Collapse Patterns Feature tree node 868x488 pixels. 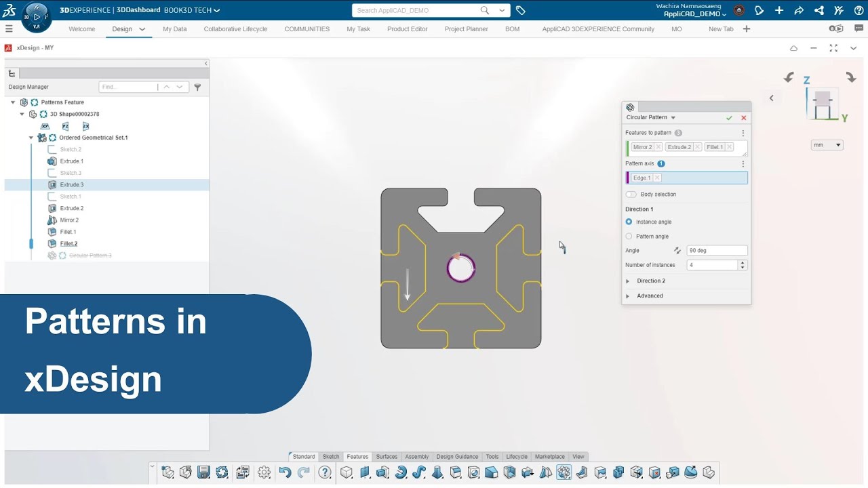[x=13, y=102]
